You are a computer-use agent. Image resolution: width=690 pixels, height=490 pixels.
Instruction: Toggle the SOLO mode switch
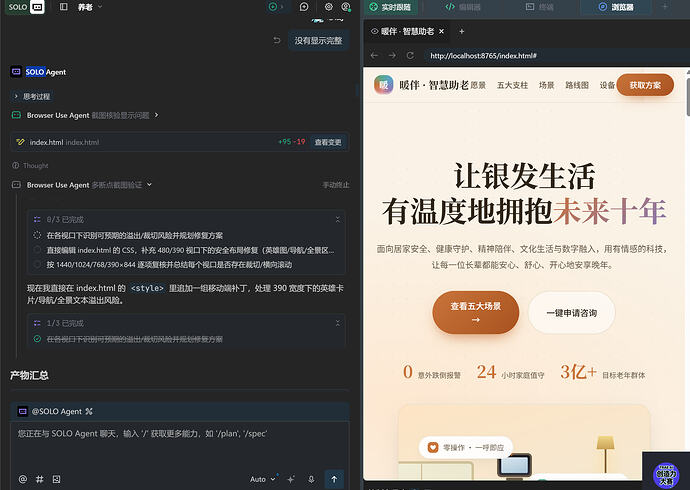coord(26,7)
